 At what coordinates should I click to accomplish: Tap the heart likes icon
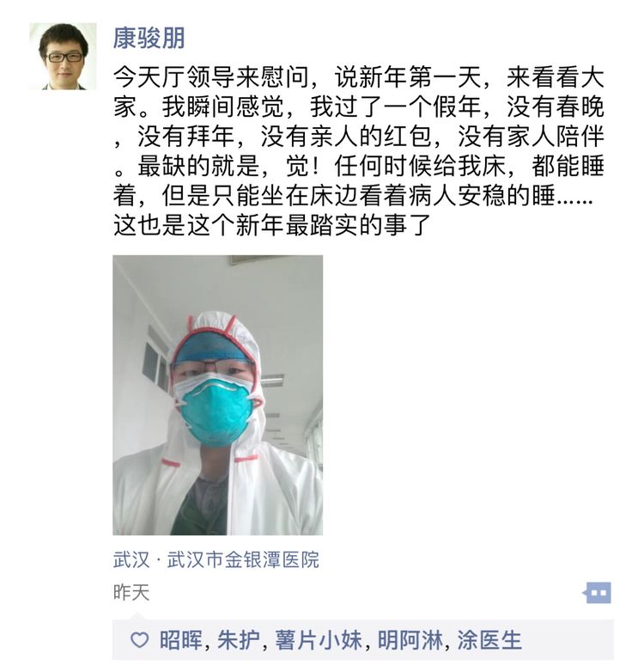(x=139, y=640)
